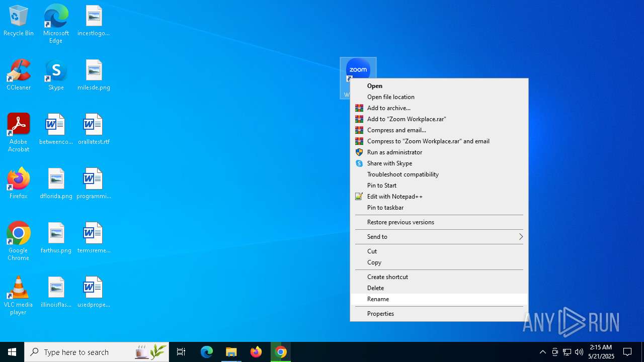The image size is (644, 362).
Task: Select the Skype desktop shortcut
Action: click(56, 75)
